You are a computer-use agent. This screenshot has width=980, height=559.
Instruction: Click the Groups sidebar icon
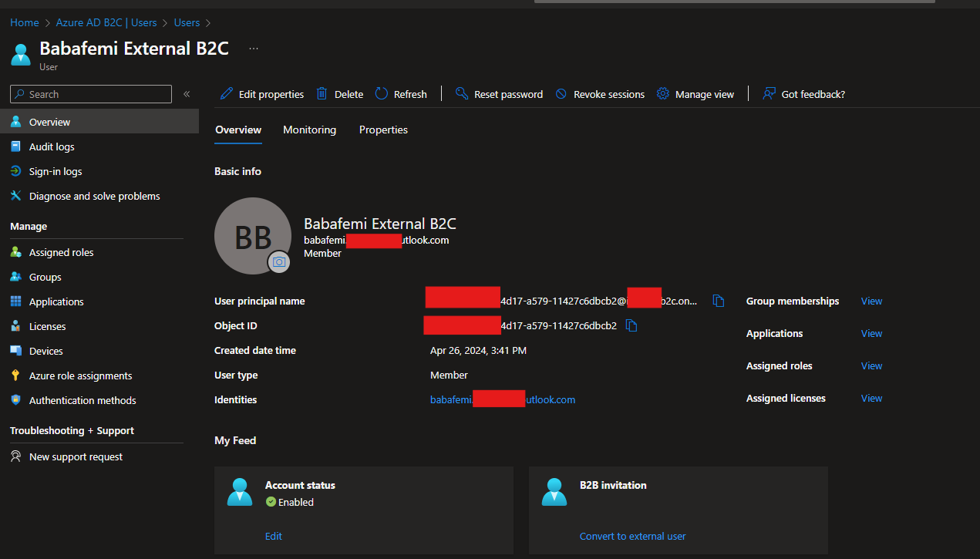[x=15, y=277]
